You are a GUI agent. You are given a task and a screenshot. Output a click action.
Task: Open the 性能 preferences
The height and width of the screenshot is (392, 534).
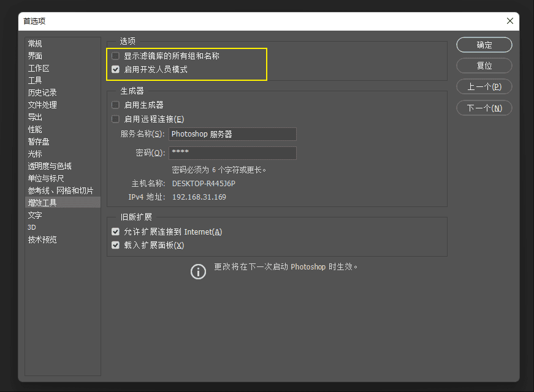(x=63, y=129)
